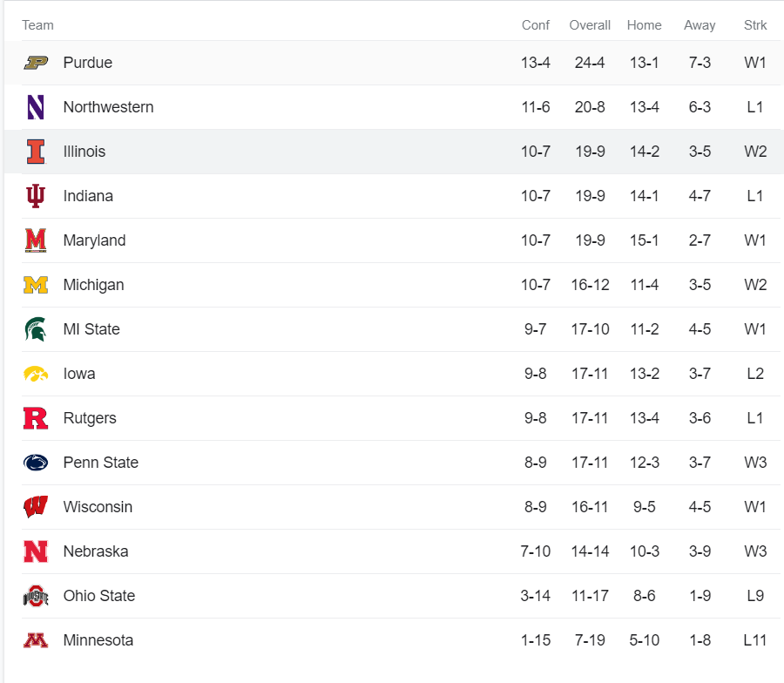
Task: Click the Ohio State logo
Action: point(36,596)
